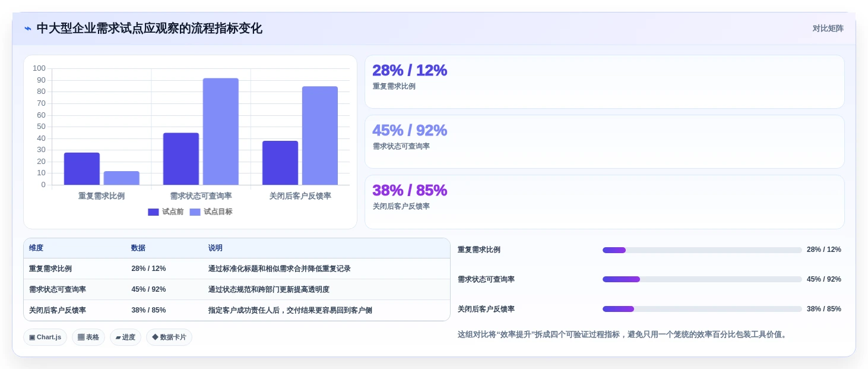Click the 数据 column header
868x369 pixels.
138,248
